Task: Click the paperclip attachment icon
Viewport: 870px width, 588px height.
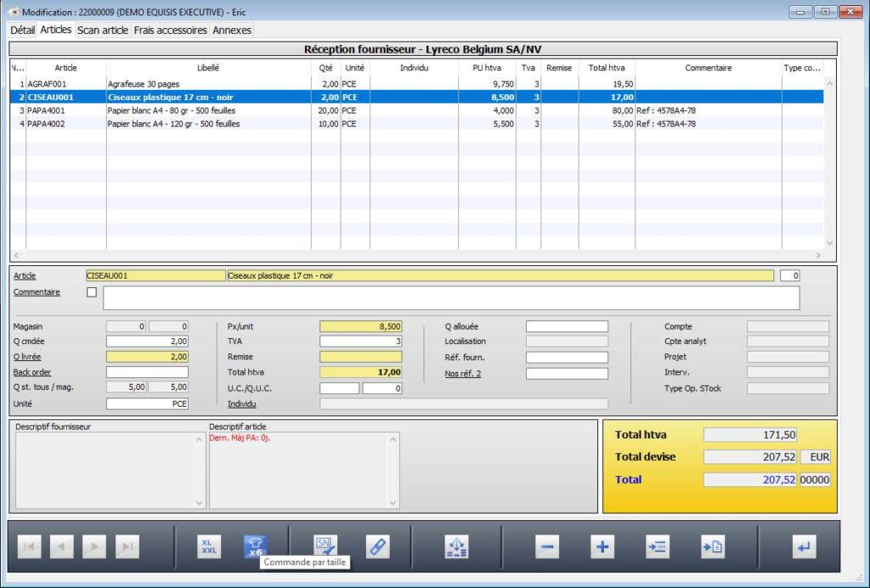Action: click(378, 547)
